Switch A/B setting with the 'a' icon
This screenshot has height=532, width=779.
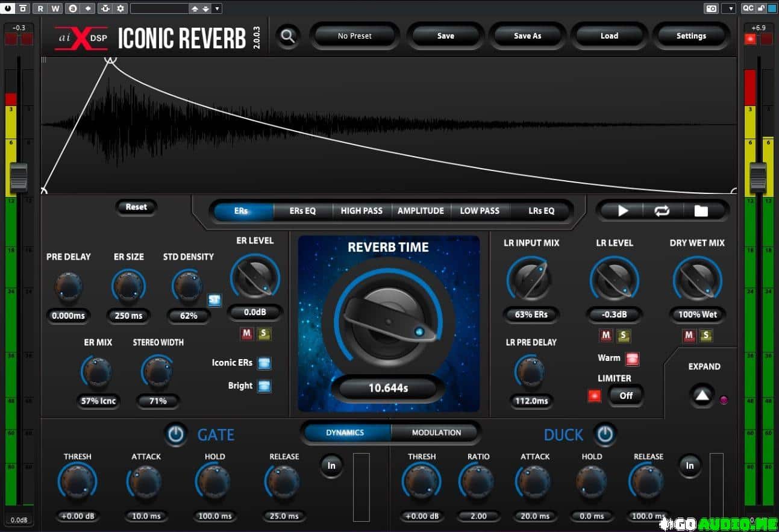pyautogui.click(x=73, y=8)
